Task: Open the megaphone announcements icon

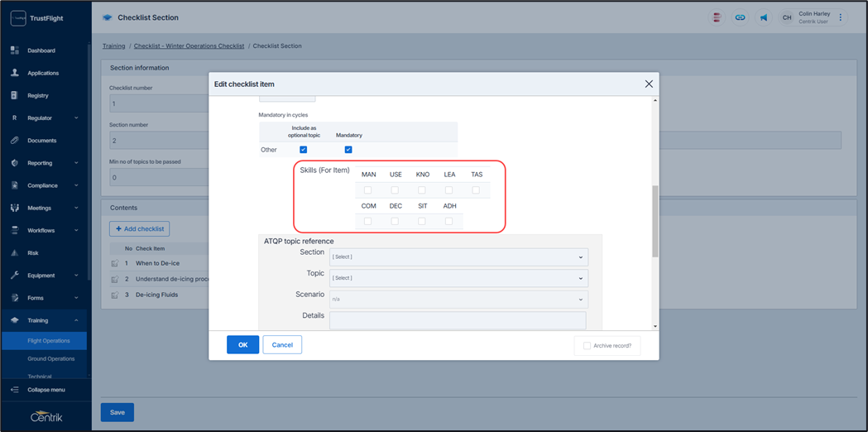Action: [x=763, y=17]
